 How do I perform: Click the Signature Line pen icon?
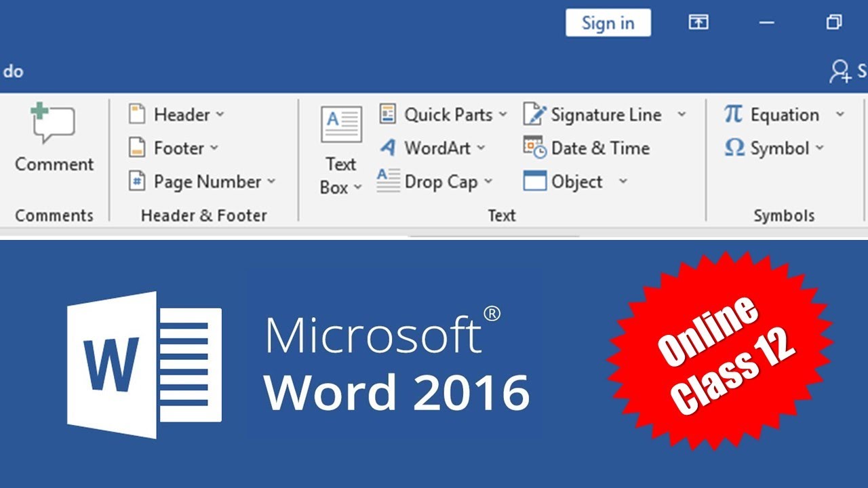coord(534,114)
